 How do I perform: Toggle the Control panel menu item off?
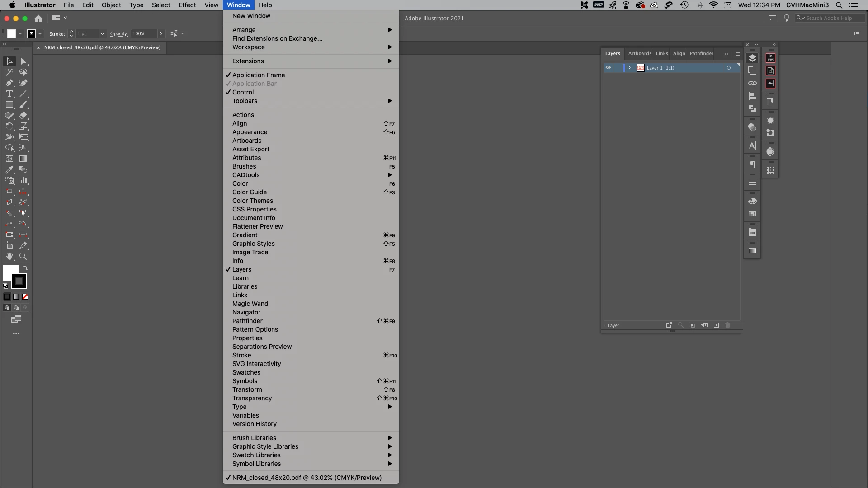point(243,92)
